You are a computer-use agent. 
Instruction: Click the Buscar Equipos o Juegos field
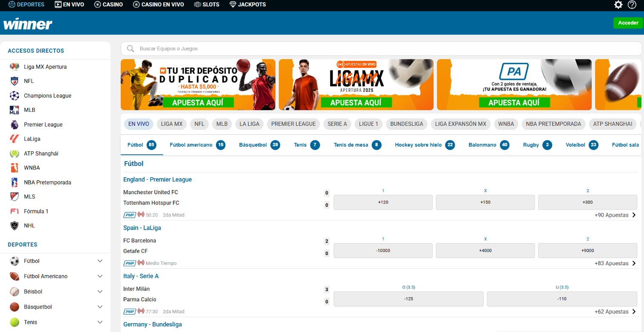(381, 48)
